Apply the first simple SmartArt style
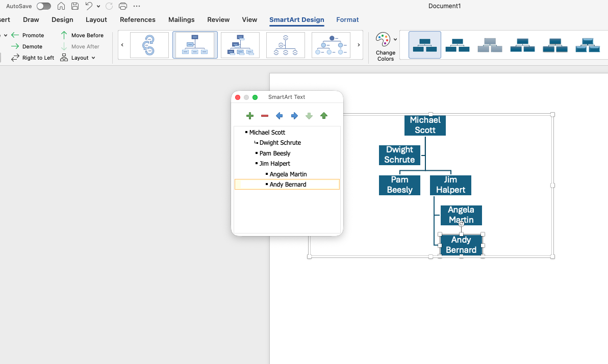 pos(425,45)
